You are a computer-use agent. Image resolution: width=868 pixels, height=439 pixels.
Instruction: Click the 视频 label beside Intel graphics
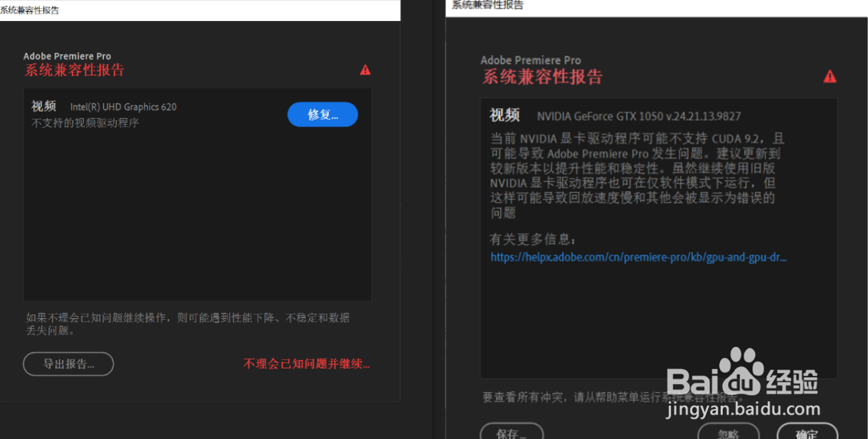(44, 106)
